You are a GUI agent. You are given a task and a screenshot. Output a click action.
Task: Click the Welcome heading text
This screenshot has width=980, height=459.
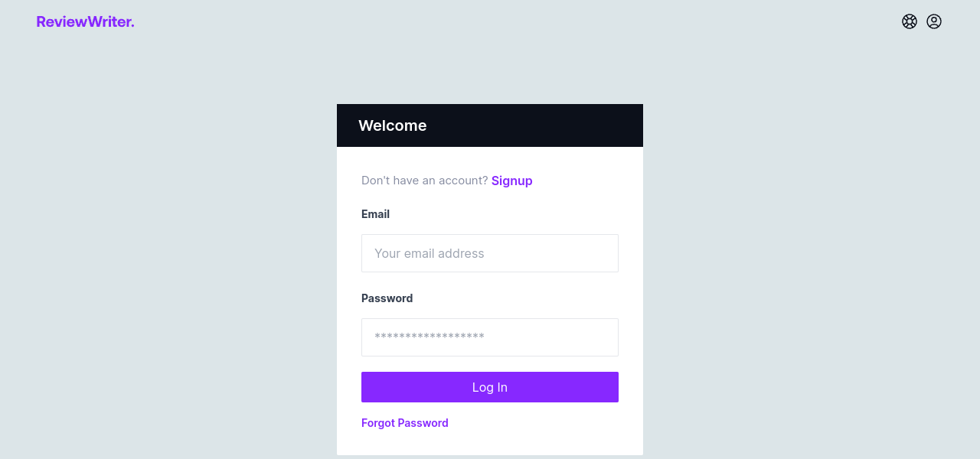pyautogui.click(x=392, y=125)
